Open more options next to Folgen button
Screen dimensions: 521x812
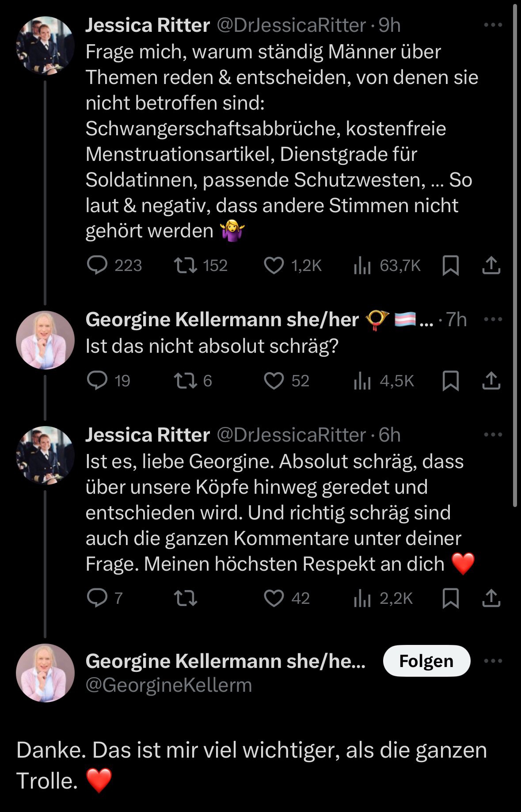point(493,661)
